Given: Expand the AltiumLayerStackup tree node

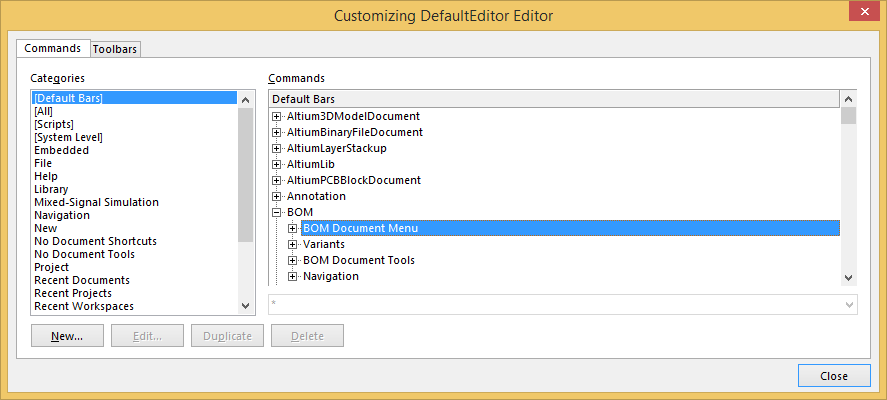Looking at the screenshot, I should pos(277,148).
